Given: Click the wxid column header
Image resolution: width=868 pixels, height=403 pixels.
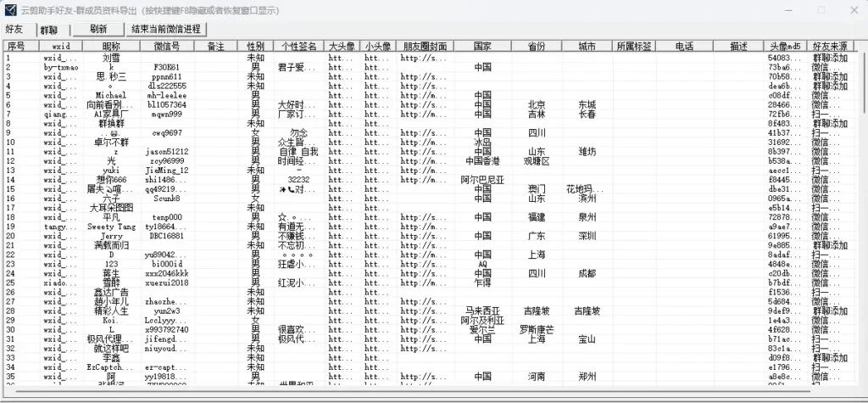Looking at the screenshot, I should point(61,46).
